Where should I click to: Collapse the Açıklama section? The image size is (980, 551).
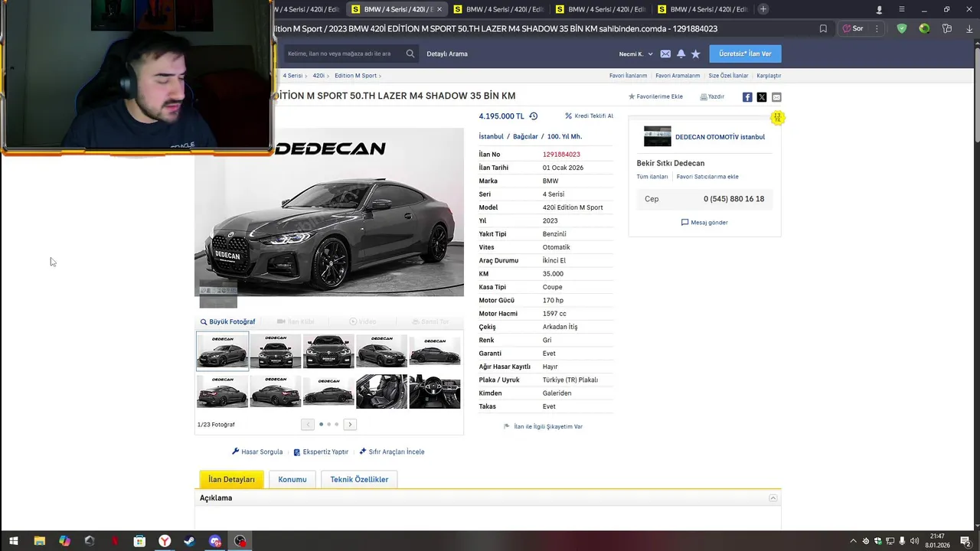[x=773, y=498]
